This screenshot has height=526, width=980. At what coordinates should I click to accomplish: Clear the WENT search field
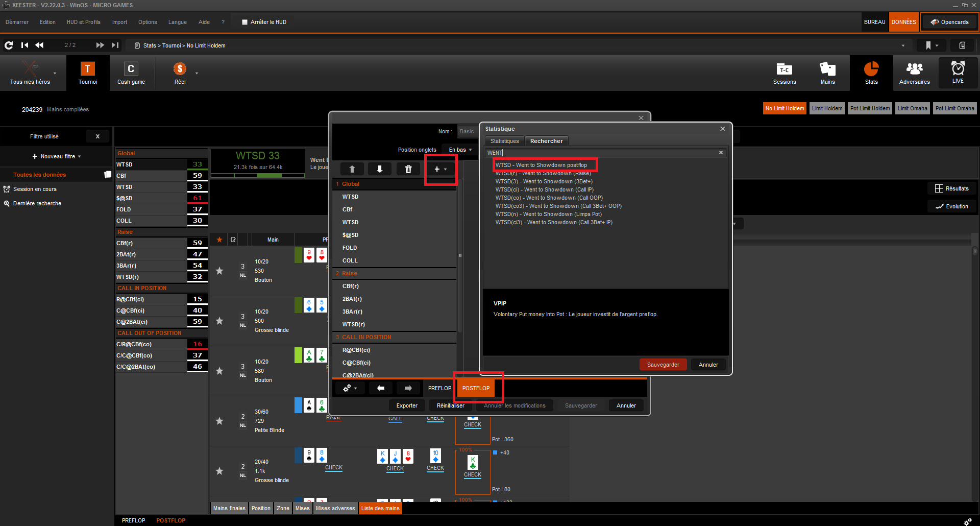(x=721, y=153)
